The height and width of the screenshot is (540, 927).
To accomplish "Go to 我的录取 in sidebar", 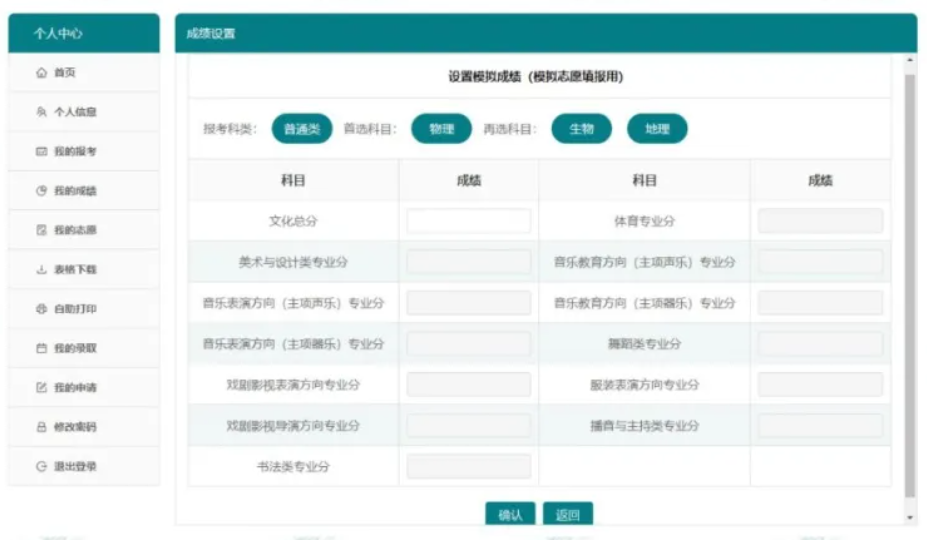I will [84, 348].
